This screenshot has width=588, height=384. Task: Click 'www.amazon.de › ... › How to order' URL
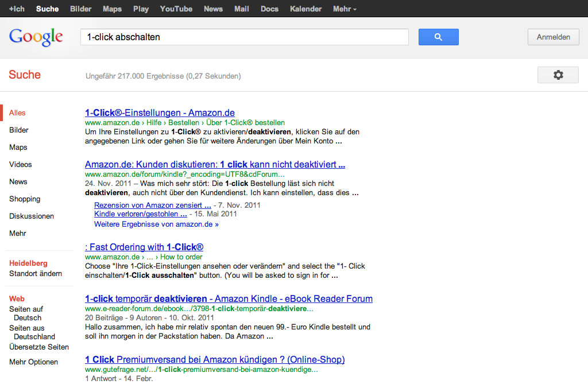coord(144,257)
